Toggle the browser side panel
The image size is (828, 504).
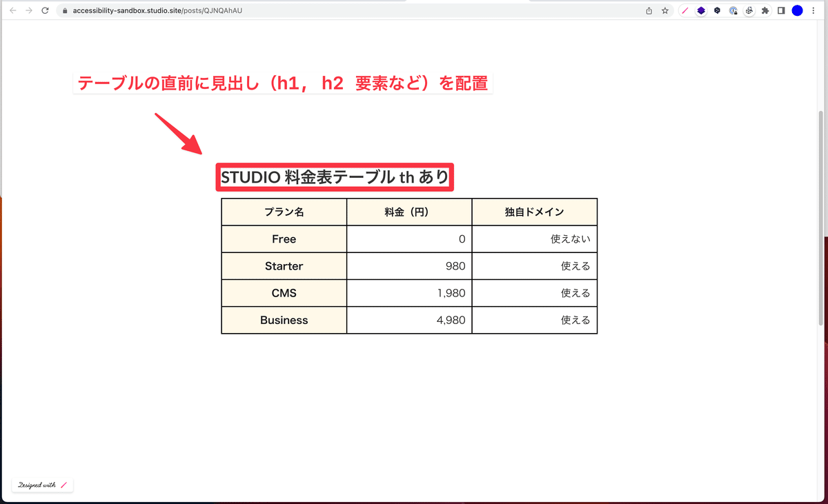(x=781, y=10)
